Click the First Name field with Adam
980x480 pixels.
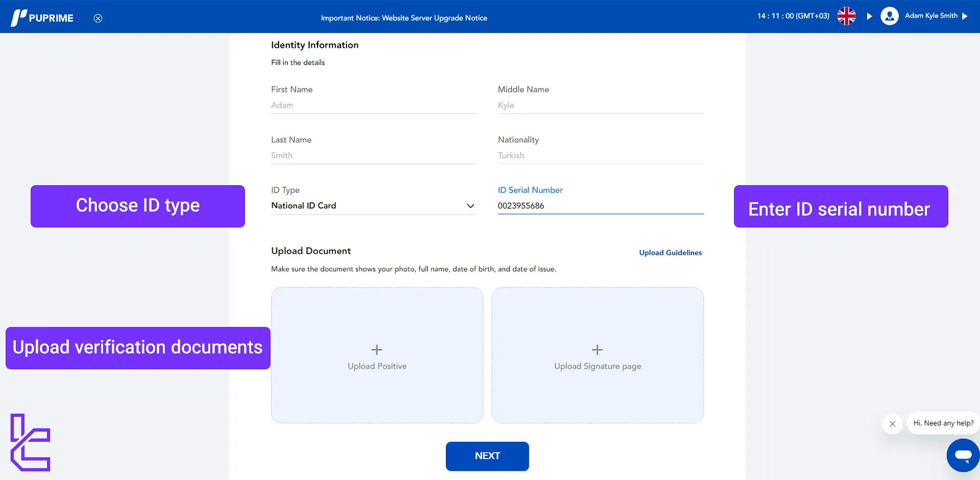click(374, 105)
